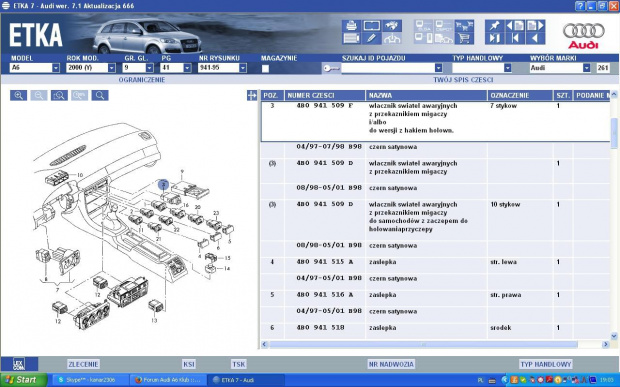Select the OGRANICZENIE tab
This screenshot has height=387, width=620.
[x=142, y=80]
